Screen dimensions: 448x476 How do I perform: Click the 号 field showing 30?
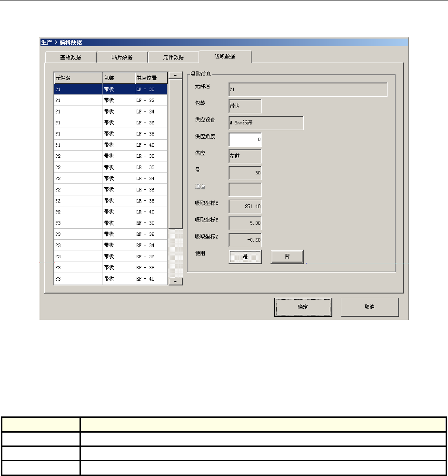(x=245, y=173)
